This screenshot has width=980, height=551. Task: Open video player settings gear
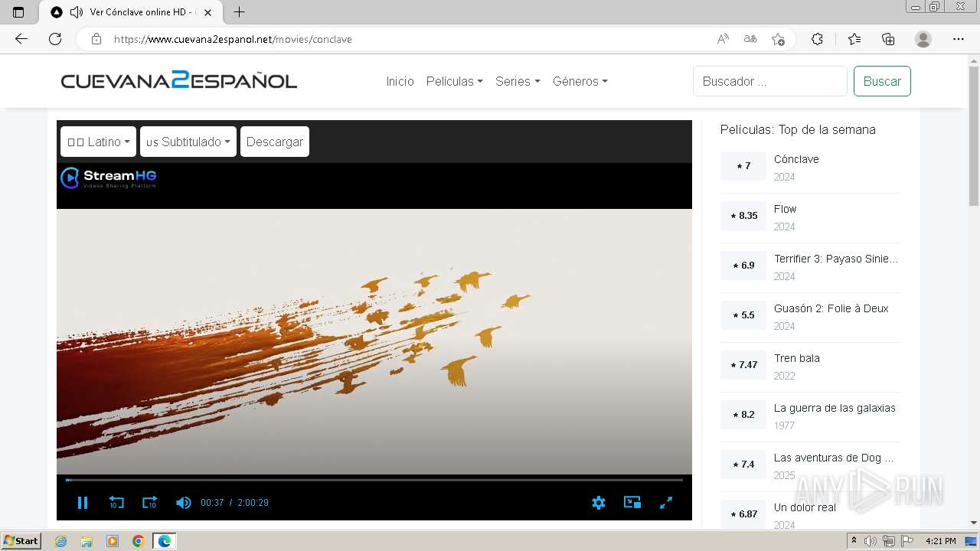599,503
